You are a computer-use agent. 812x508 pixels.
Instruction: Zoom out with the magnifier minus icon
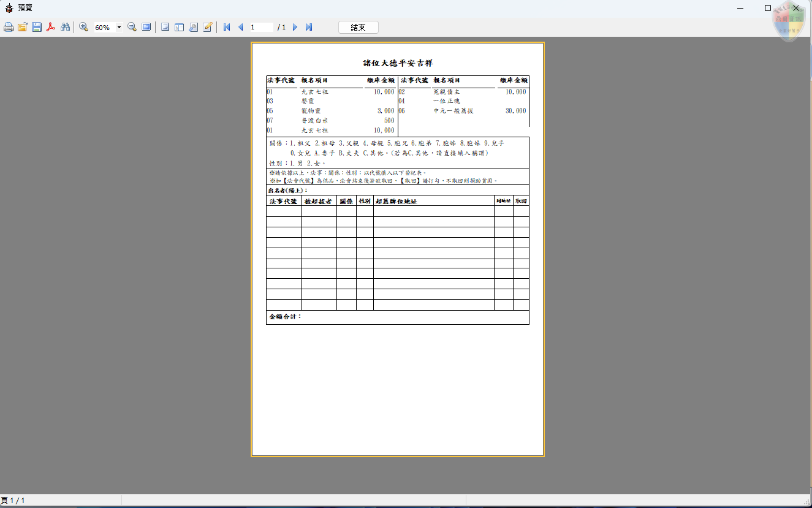(x=132, y=28)
